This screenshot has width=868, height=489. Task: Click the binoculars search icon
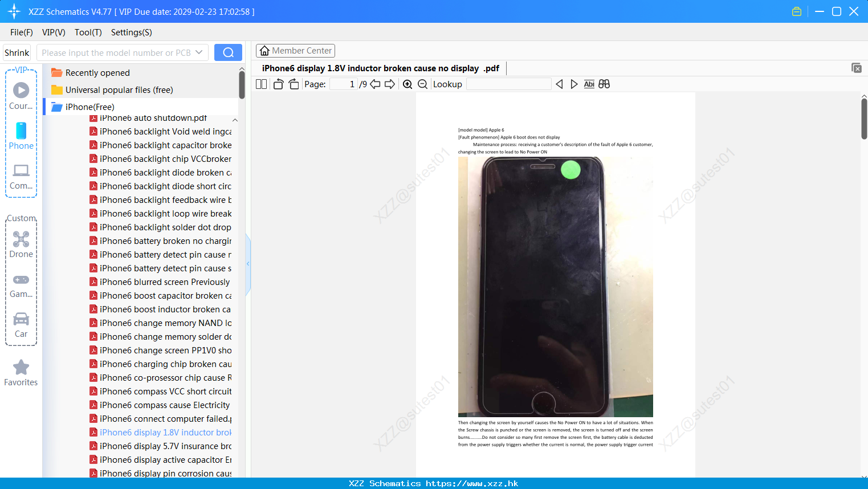(x=604, y=84)
